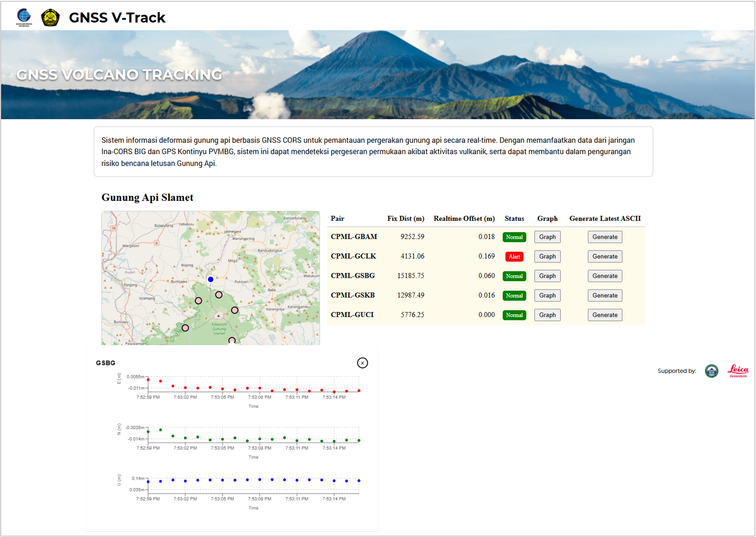The height and width of the screenshot is (537, 756).
Task: Show the Graph for CPML-GSBG pair
Action: click(x=547, y=276)
